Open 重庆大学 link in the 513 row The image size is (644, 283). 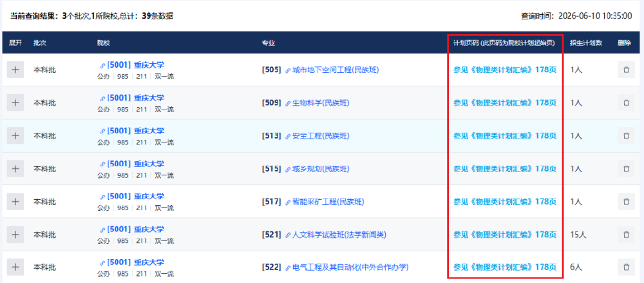(x=132, y=131)
